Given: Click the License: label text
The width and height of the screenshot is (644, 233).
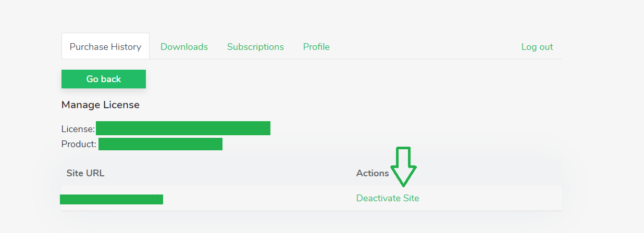Looking at the screenshot, I should click(x=78, y=129).
